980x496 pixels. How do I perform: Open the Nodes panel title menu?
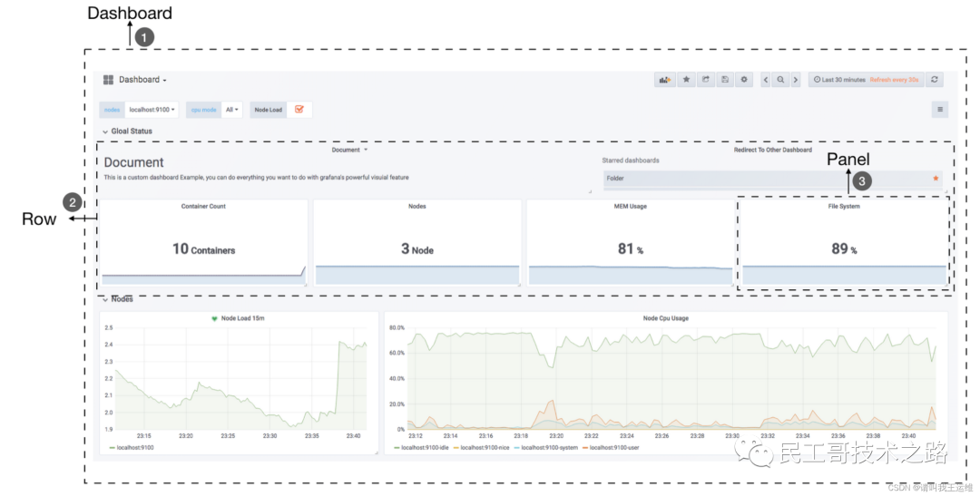tap(416, 206)
